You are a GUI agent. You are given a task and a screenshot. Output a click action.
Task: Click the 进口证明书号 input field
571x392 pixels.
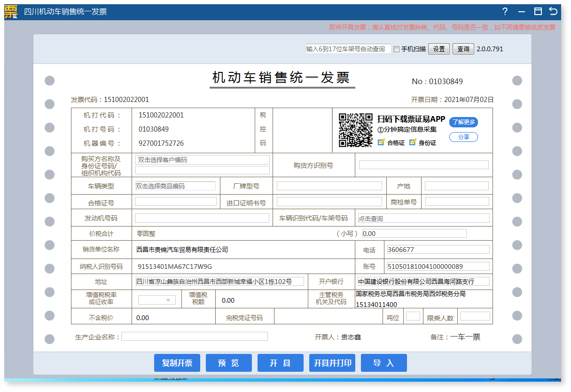pyautogui.click(x=329, y=202)
